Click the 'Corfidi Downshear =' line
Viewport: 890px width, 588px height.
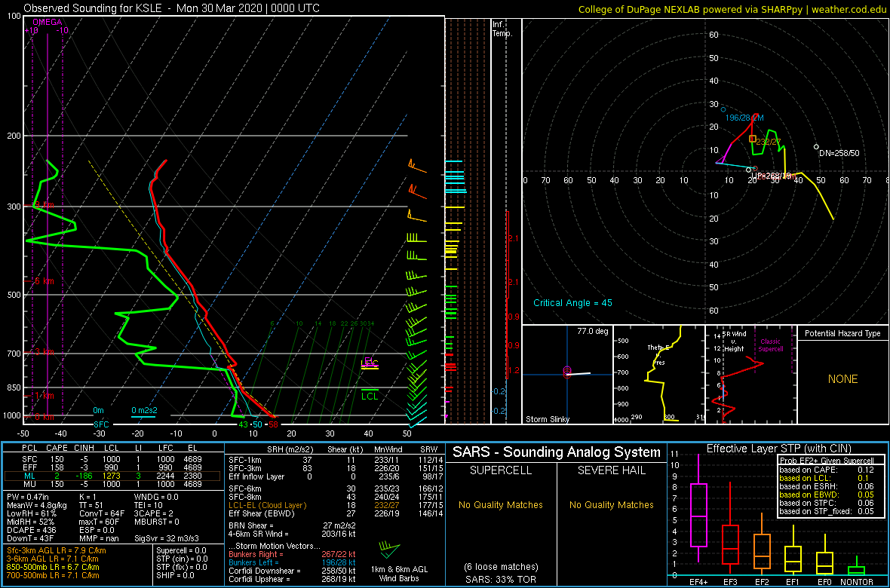(x=291, y=571)
